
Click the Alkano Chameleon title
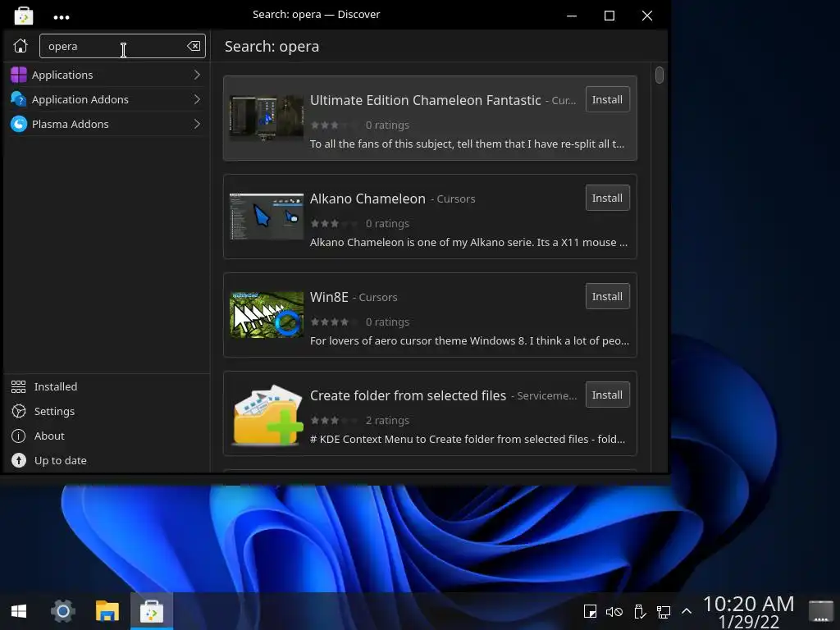(367, 199)
